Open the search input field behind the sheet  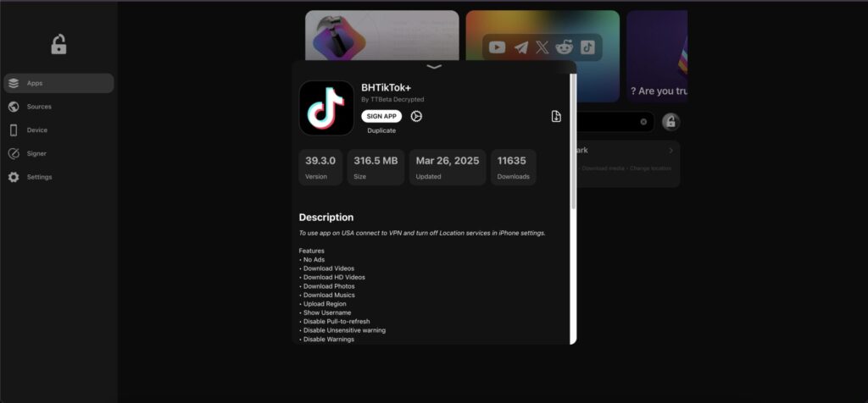click(615, 122)
